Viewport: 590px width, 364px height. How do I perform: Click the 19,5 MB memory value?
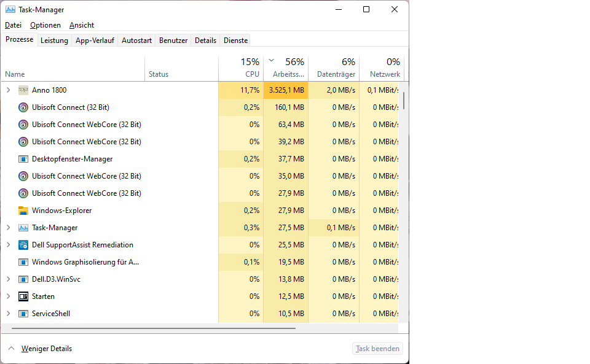(x=291, y=262)
